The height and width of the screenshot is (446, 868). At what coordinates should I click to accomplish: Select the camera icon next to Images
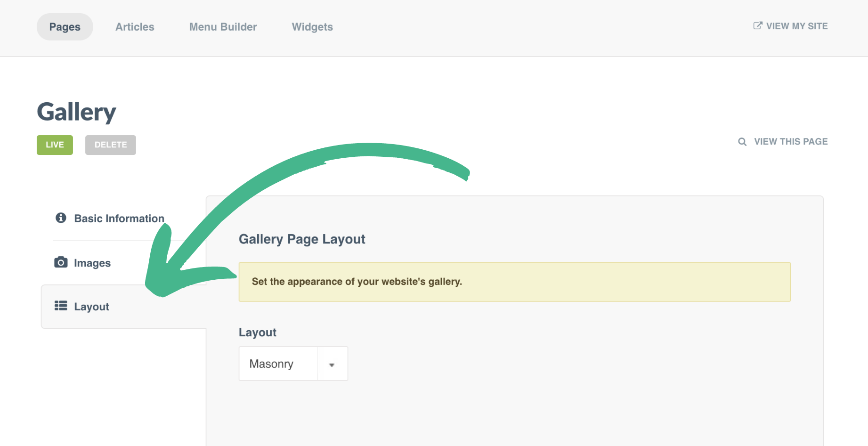(x=60, y=262)
